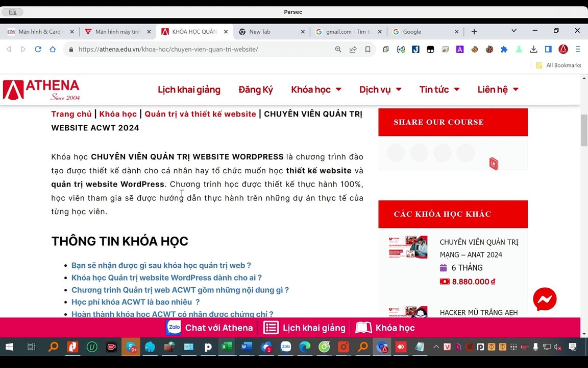Open the dark-brown cookie extension

tap(489, 49)
